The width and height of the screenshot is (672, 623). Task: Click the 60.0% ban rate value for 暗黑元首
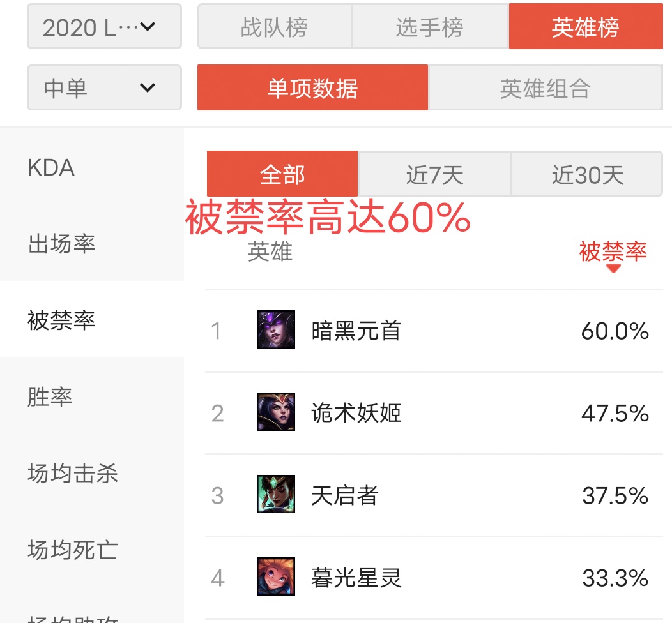coord(614,331)
